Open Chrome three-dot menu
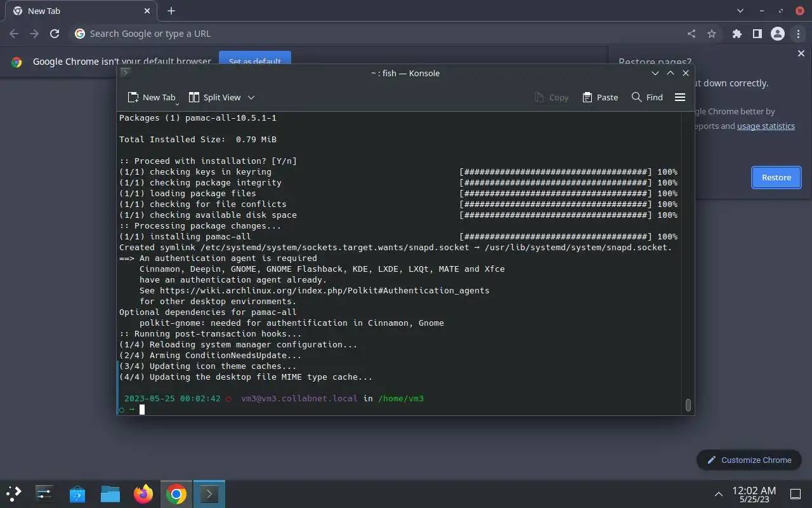 798,34
